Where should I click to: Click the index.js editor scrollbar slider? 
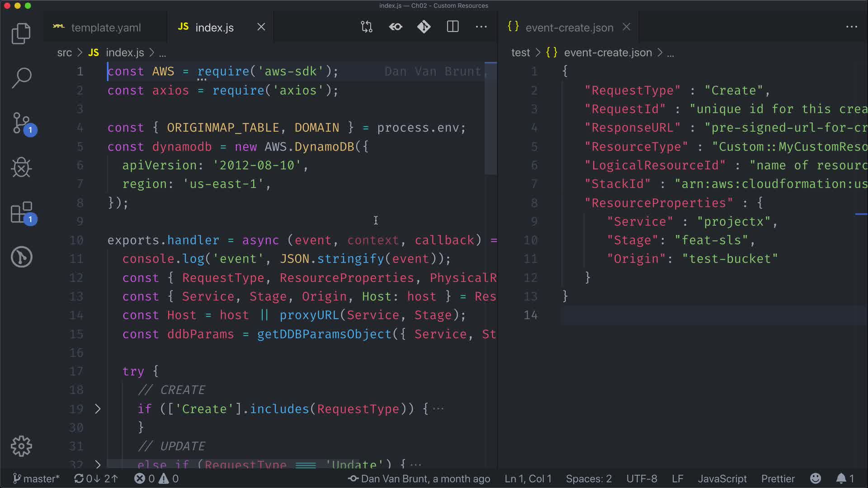click(491, 118)
